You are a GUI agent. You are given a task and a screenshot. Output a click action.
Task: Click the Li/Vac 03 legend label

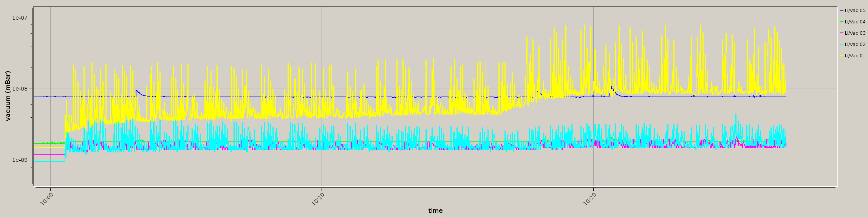pyautogui.click(x=855, y=33)
